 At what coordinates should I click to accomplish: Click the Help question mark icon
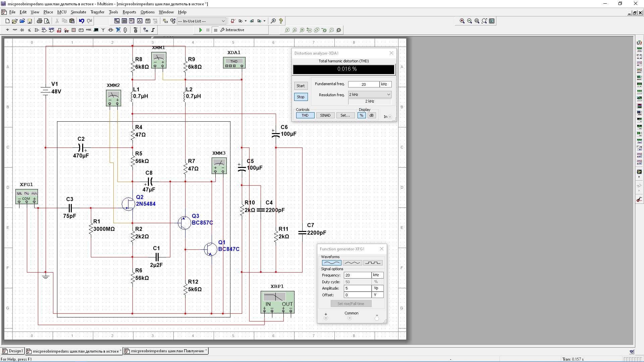281,21
